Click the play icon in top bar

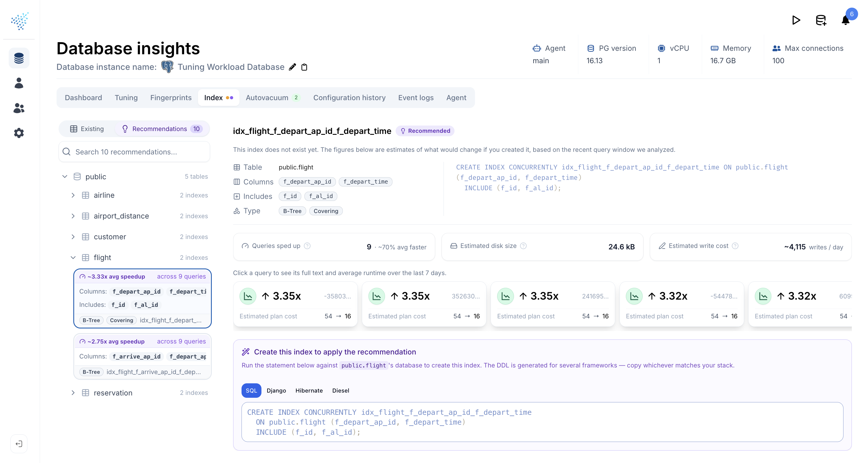click(x=796, y=20)
